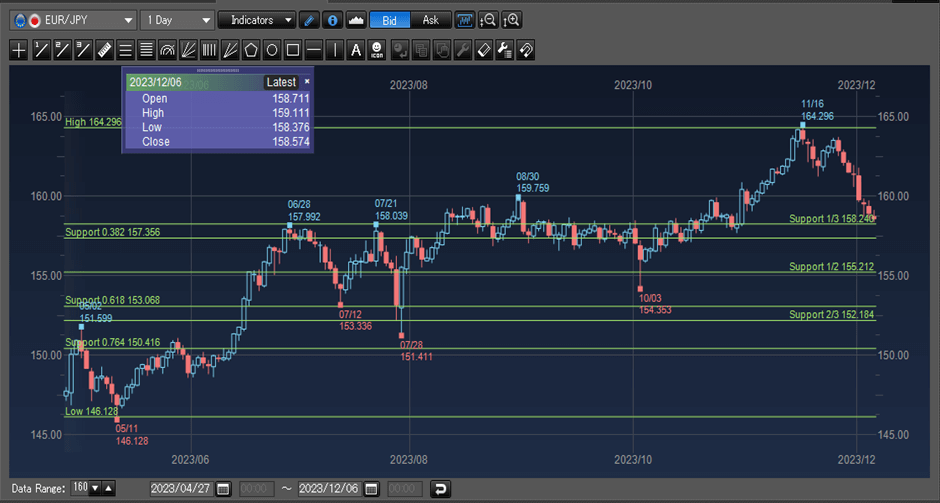Click the reload arrow beside date range
This screenshot has height=503, width=940.
[440, 489]
